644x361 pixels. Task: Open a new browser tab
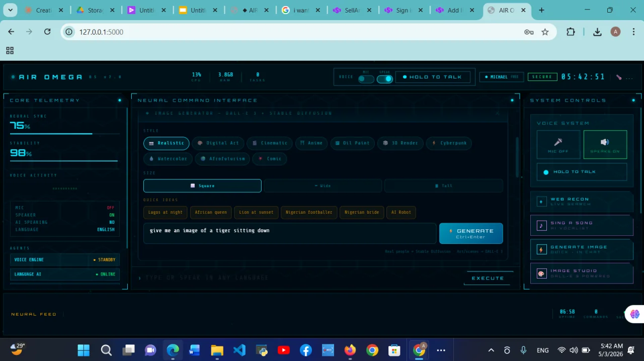point(541,10)
